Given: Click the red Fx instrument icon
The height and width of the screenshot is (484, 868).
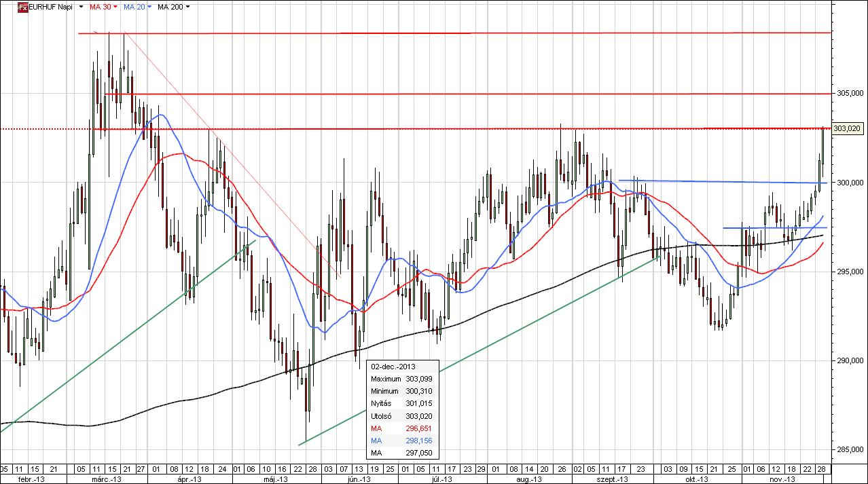Looking at the screenshot, I should (x=22, y=7).
